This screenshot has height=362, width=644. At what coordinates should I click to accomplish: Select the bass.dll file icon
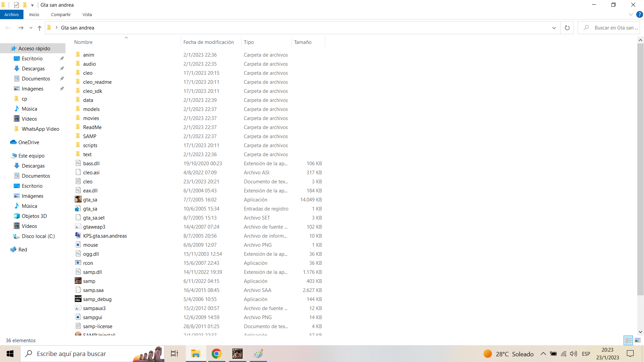coord(78,163)
